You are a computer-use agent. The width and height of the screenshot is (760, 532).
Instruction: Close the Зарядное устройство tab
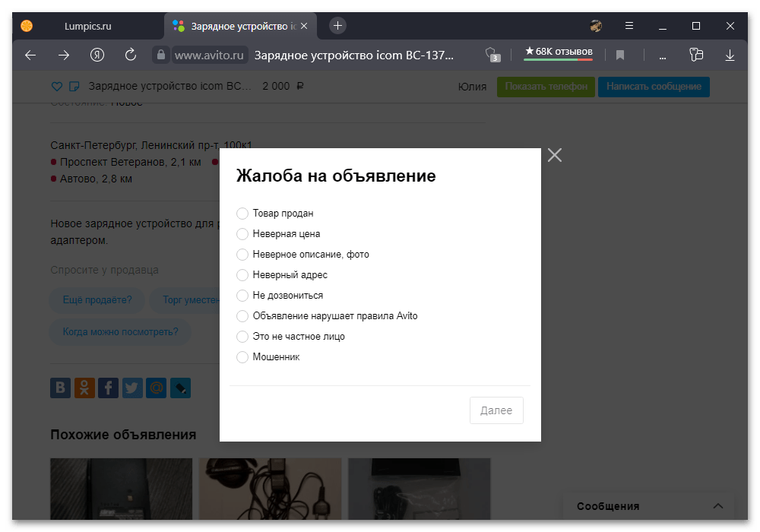(x=304, y=26)
